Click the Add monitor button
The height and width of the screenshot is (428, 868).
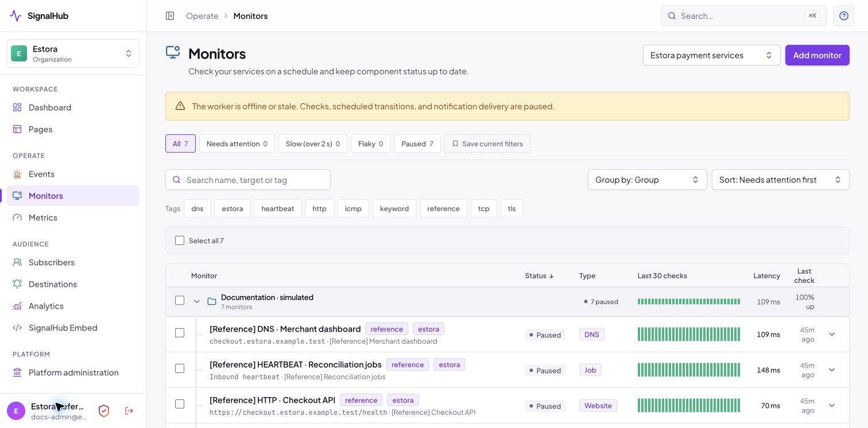[817, 55]
